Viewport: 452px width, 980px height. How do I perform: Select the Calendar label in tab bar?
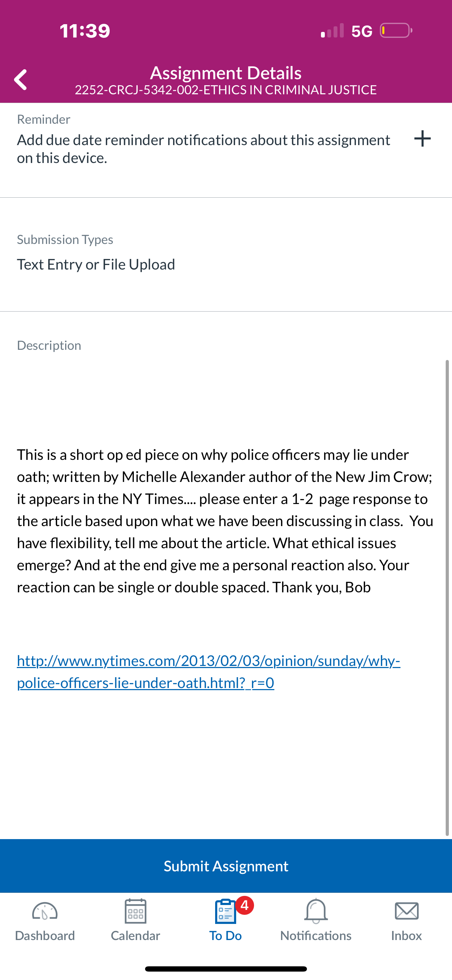136,935
